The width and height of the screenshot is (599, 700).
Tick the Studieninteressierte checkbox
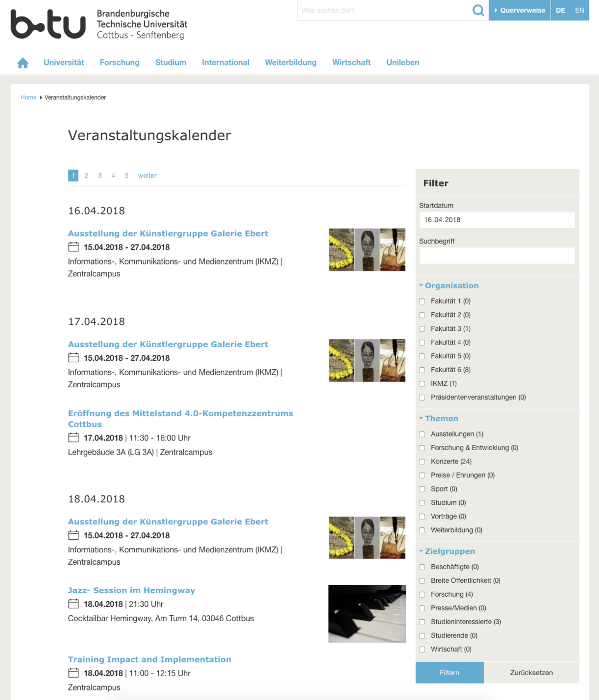(x=422, y=622)
